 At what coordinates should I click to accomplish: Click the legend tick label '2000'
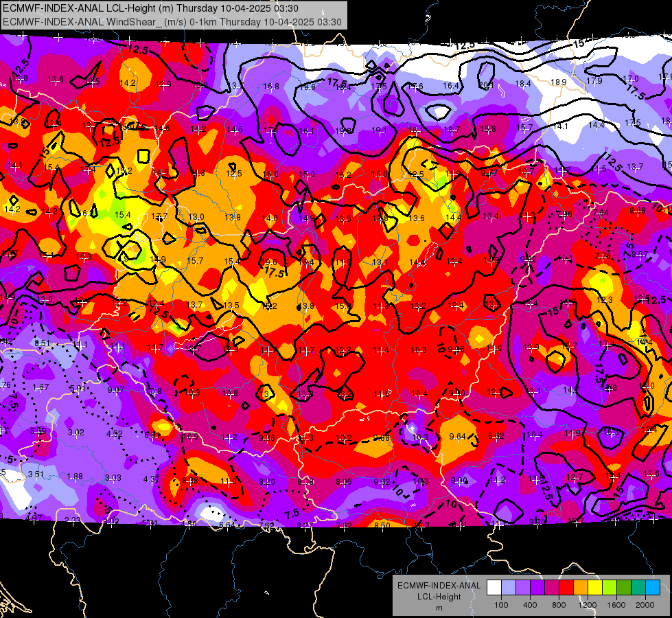click(x=645, y=605)
